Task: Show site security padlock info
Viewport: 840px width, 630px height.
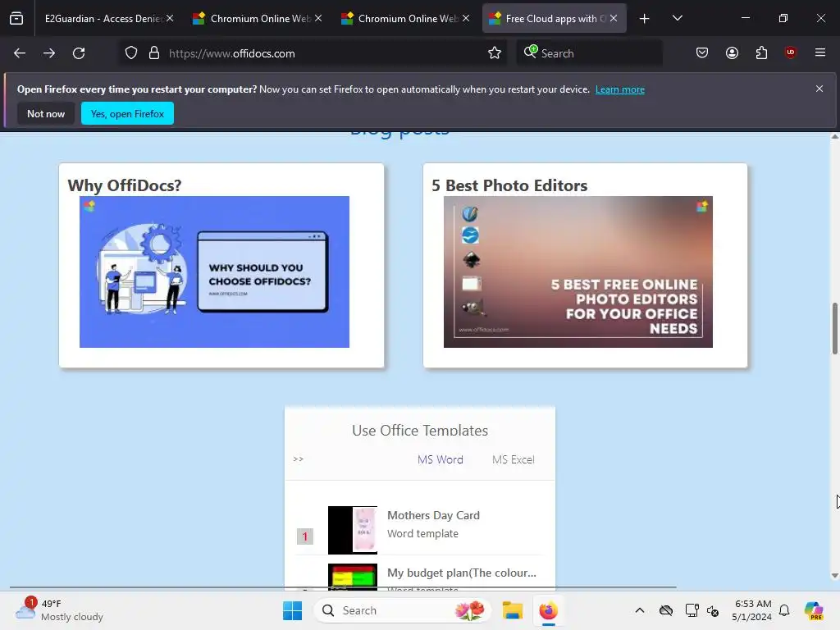Action: [154, 53]
